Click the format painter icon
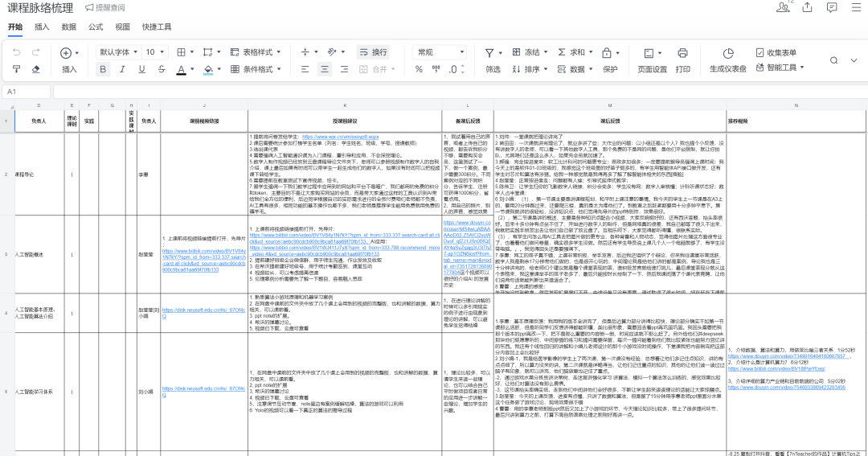Viewport: 868px width, 456px height. pos(16,69)
